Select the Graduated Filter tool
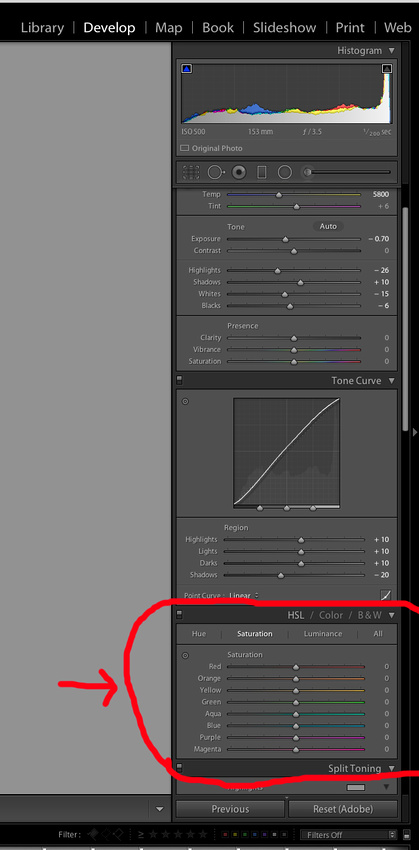This screenshot has height=850, width=419. click(262, 172)
